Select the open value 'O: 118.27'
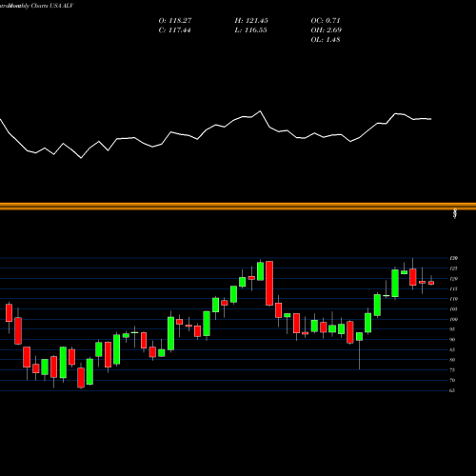This screenshot has height=476, width=476. pyautogui.click(x=175, y=21)
